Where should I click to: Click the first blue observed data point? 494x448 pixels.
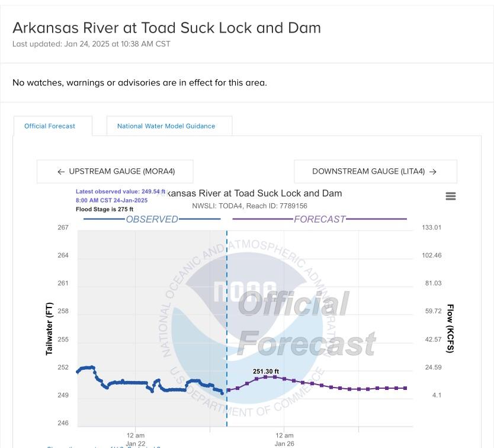point(78,372)
